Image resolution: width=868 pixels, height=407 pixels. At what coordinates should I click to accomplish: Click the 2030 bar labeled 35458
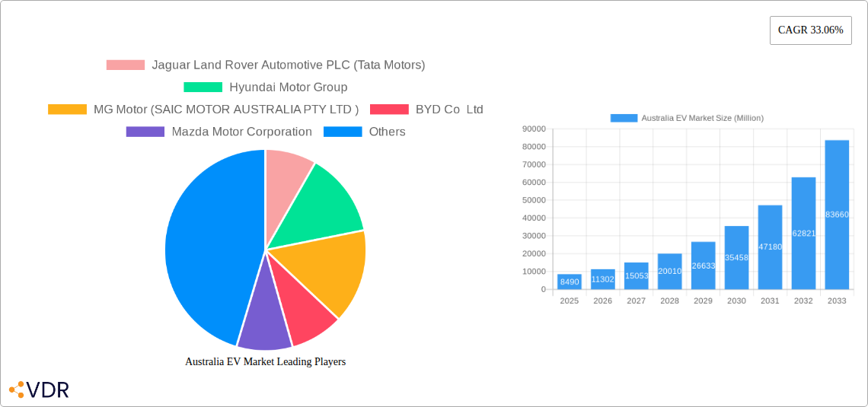737,258
